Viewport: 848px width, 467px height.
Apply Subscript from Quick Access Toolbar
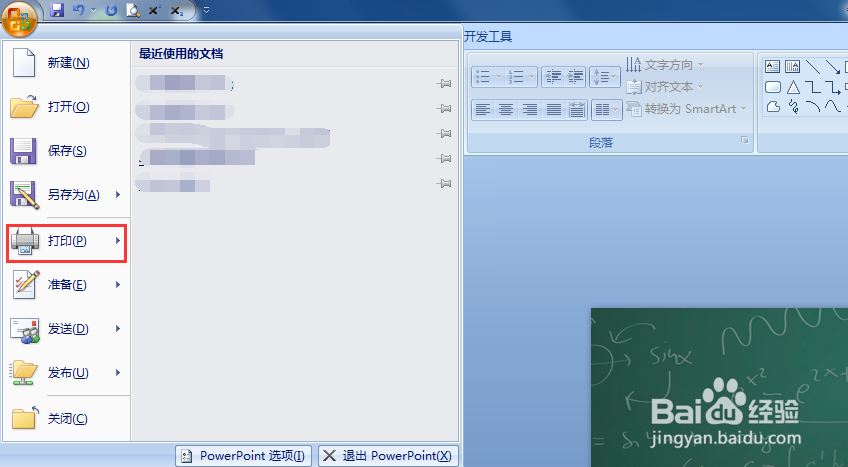pyautogui.click(x=176, y=10)
